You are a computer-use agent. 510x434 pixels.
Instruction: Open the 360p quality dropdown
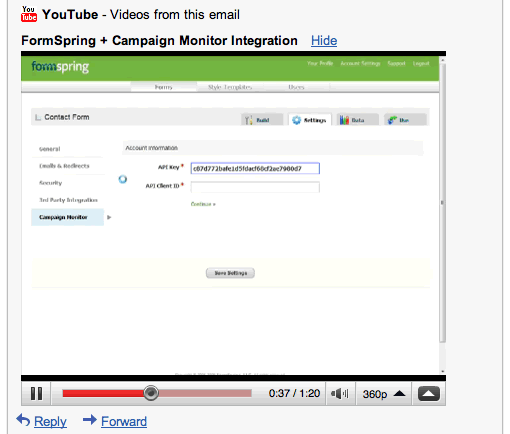[384, 394]
